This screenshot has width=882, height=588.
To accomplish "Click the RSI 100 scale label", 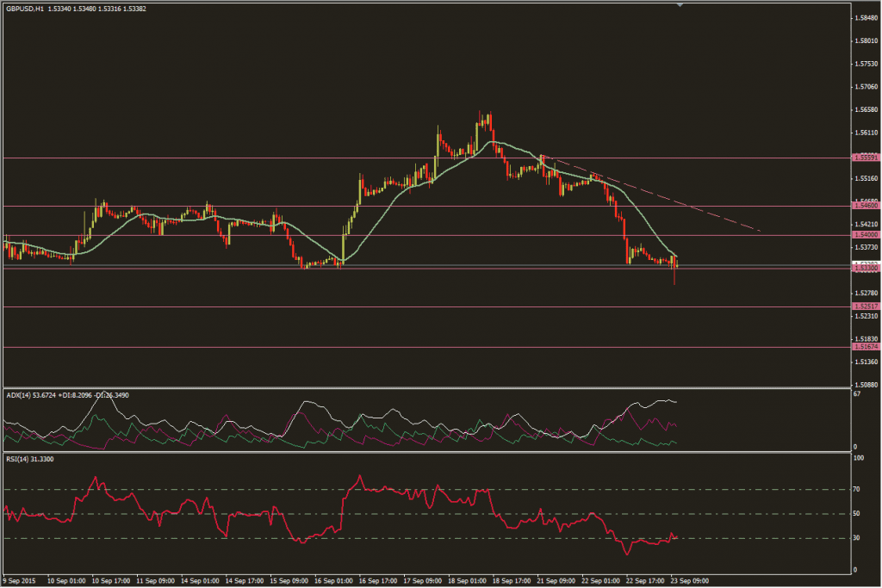I will (859, 459).
